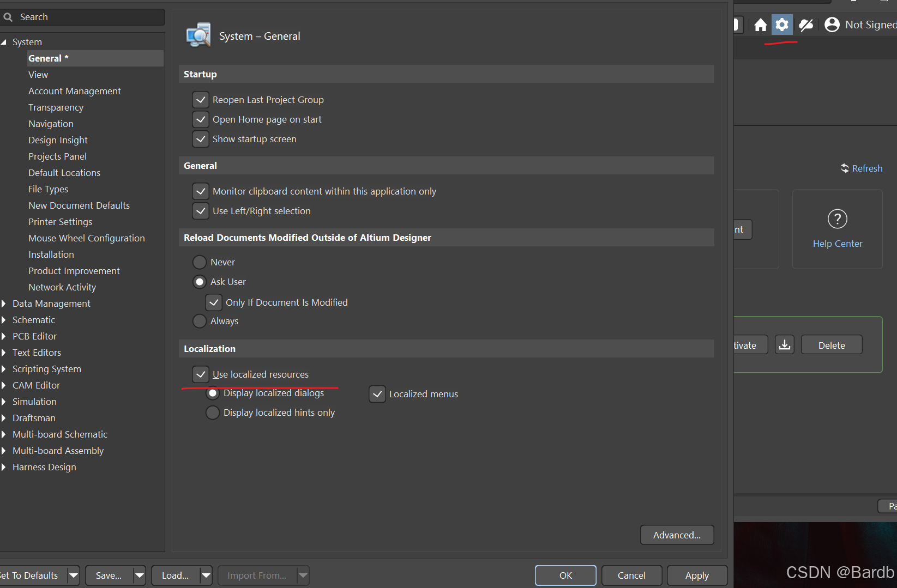
Task: Click the Help Center question mark icon
Action: (x=838, y=219)
